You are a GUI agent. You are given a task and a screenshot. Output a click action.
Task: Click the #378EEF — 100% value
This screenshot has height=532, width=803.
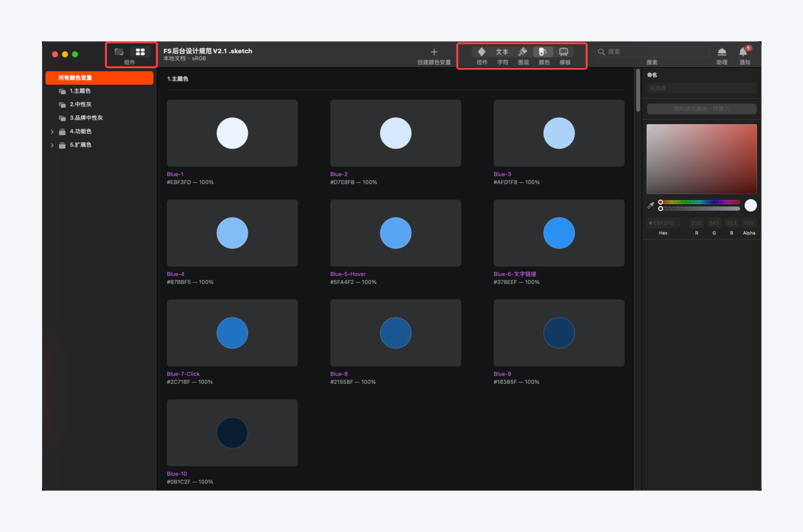click(x=517, y=282)
